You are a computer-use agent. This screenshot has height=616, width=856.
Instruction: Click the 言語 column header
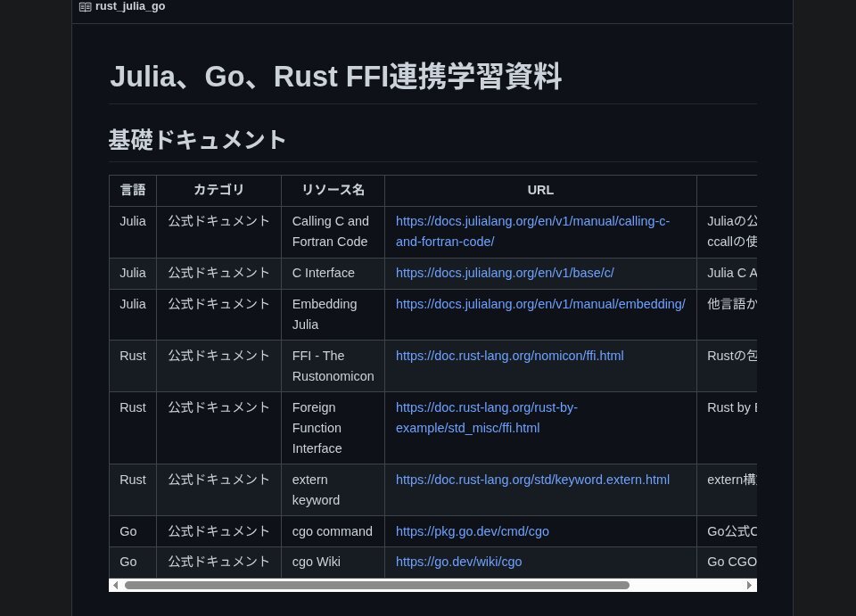click(133, 191)
